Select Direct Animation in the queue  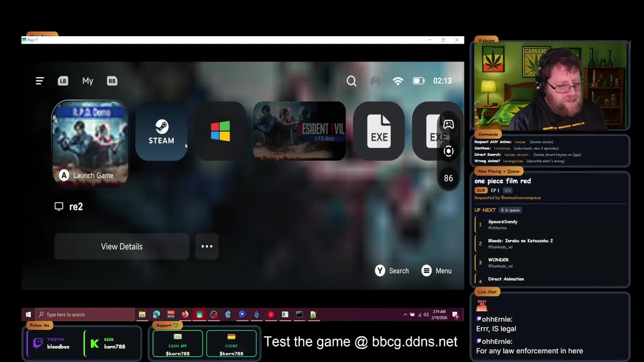pyautogui.click(x=506, y=279)
